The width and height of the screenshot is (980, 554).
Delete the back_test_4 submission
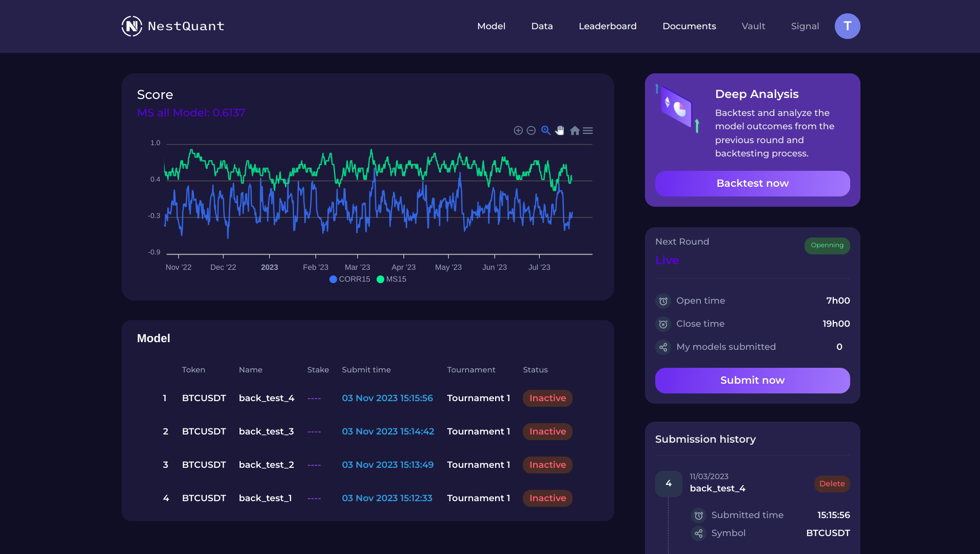(832, 484)
